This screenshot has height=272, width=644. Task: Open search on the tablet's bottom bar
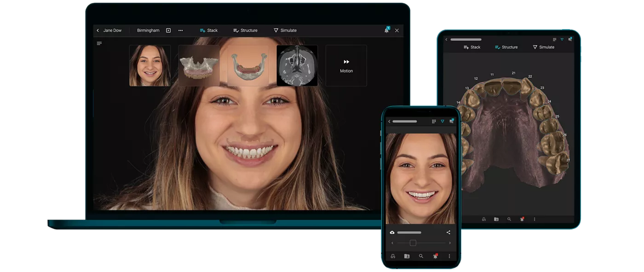point(509,219)
